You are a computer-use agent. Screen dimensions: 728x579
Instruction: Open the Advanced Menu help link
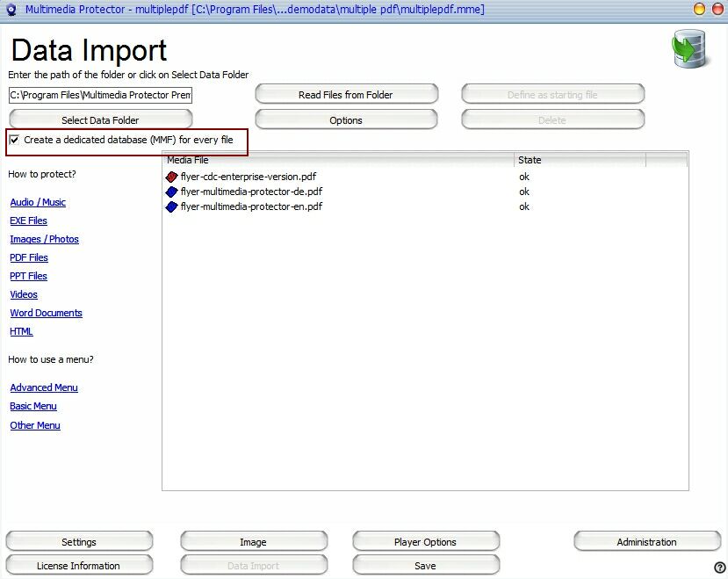pos(44,387)
